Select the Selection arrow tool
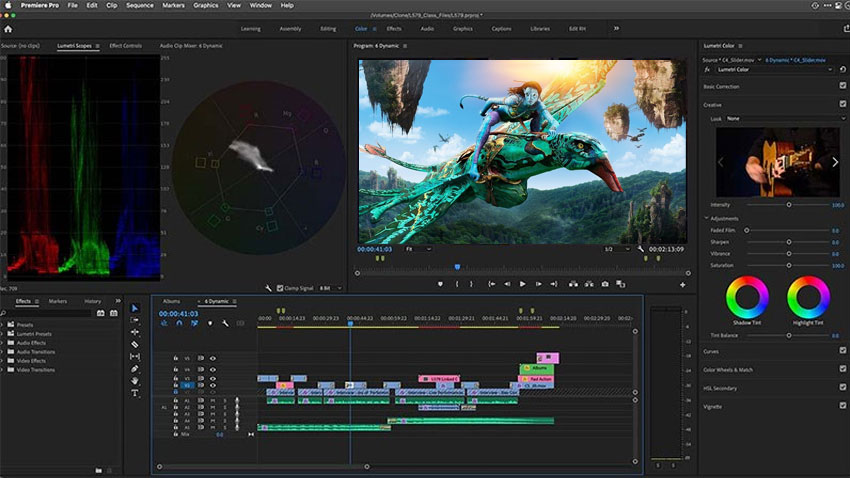 (x=135, y=308)
